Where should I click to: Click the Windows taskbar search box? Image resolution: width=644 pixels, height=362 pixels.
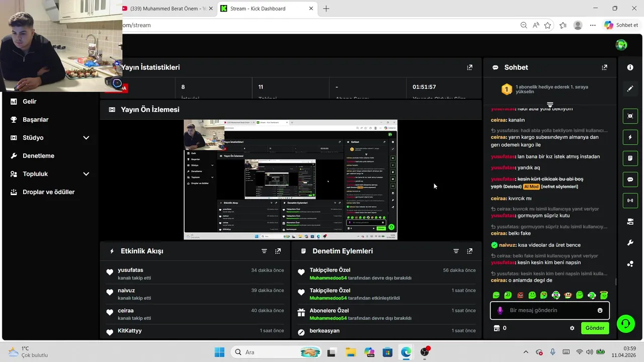pyautogui.click(x=276, y=352)
